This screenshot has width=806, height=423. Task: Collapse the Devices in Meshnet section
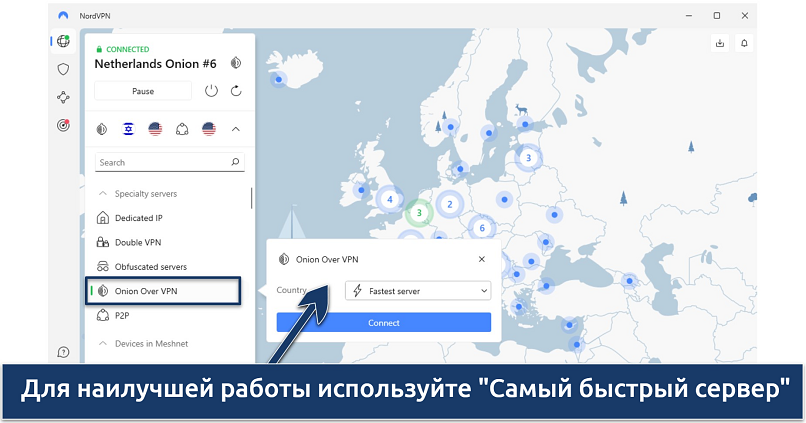tap(102, 343)
